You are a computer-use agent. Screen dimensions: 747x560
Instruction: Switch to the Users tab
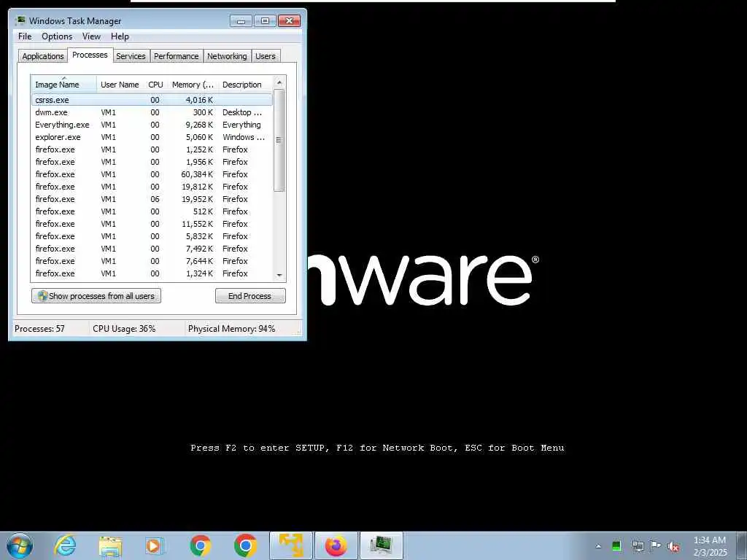tap(266, 56)
